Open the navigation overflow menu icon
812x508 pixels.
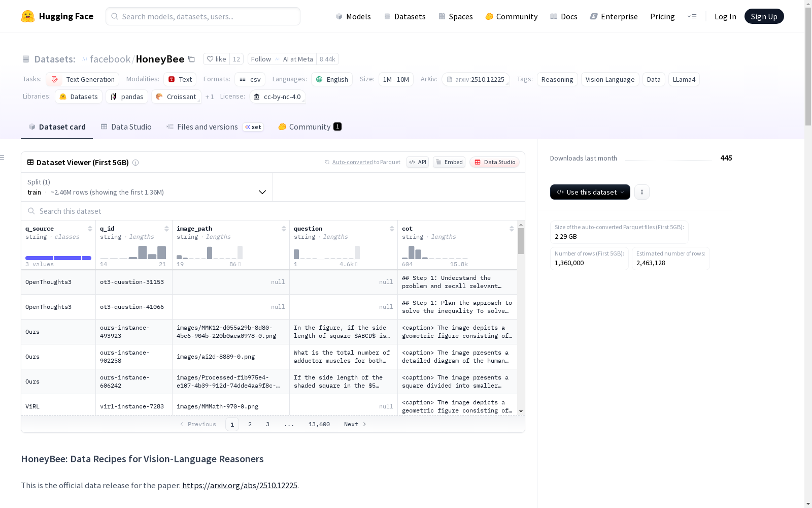pos(692,16)
